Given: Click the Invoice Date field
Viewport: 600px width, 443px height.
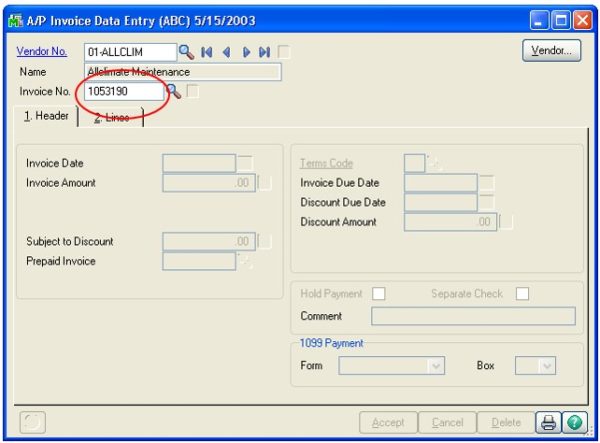Looking at the screenshot, I should 199,163.
